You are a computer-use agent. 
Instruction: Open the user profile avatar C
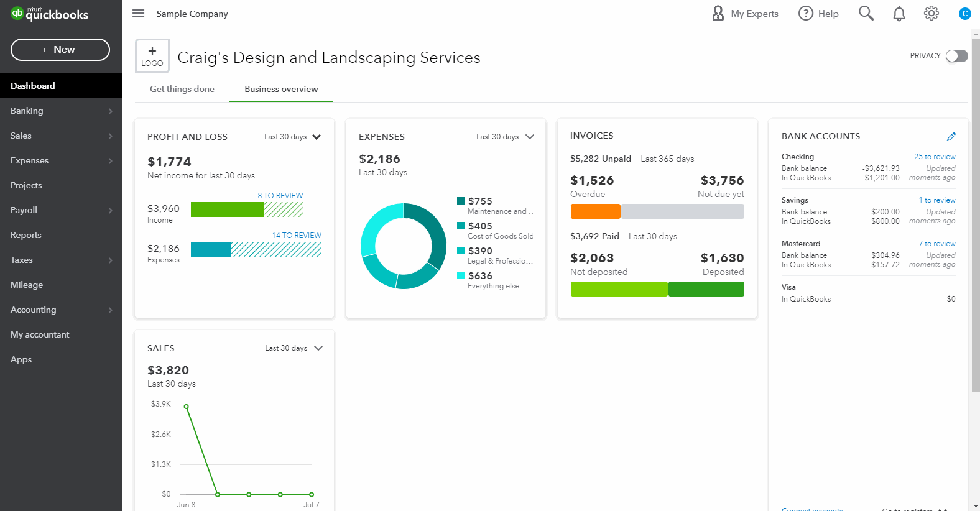[x=964, y=14]
